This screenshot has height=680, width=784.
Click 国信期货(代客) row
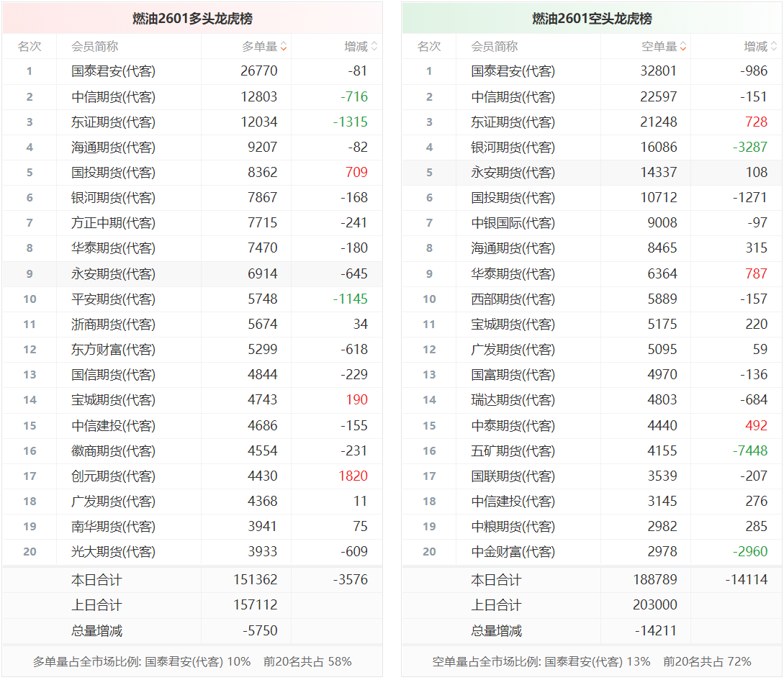[x=192, y=375]
